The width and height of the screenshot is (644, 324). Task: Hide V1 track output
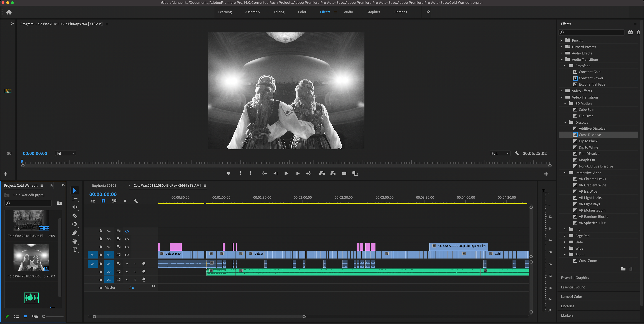127,255
